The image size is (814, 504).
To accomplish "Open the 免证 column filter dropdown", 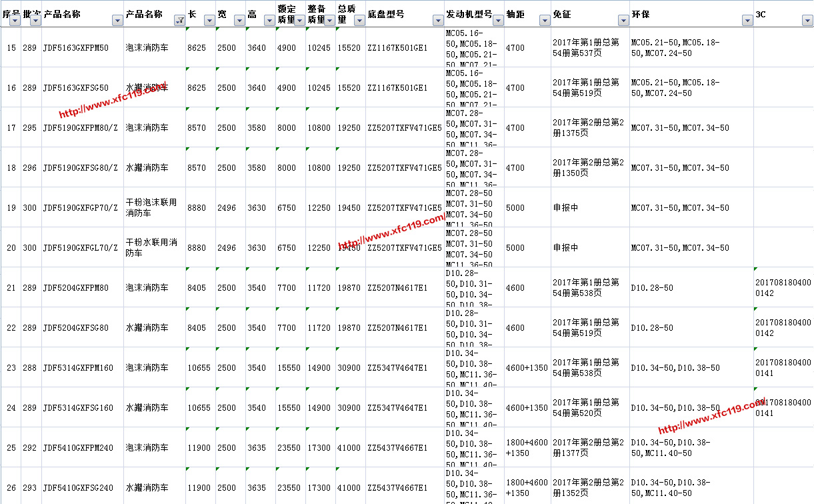I will pos(623,21).
